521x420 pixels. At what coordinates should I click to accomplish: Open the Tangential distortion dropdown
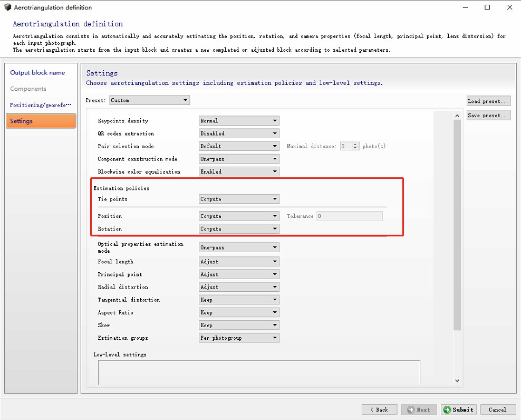(239, 300)
